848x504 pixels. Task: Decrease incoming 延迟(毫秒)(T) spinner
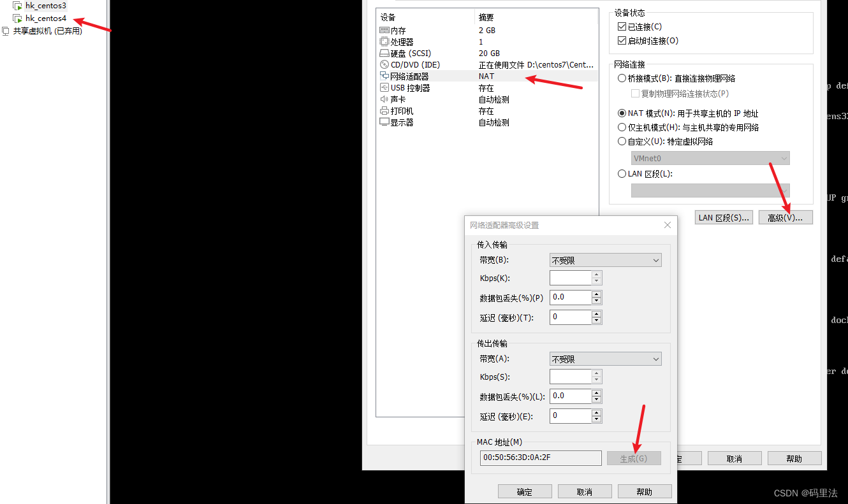coord(597,320)
